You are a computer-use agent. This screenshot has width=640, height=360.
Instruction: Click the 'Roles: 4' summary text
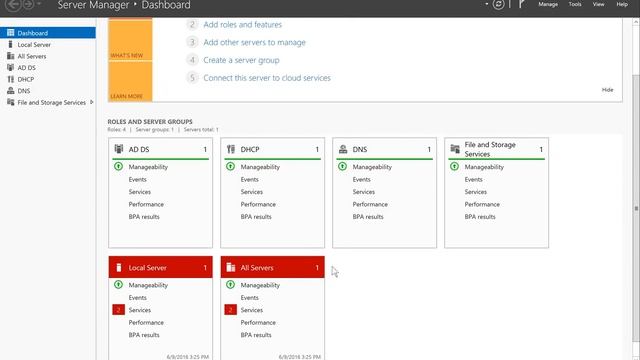click(x=117, y=130)
